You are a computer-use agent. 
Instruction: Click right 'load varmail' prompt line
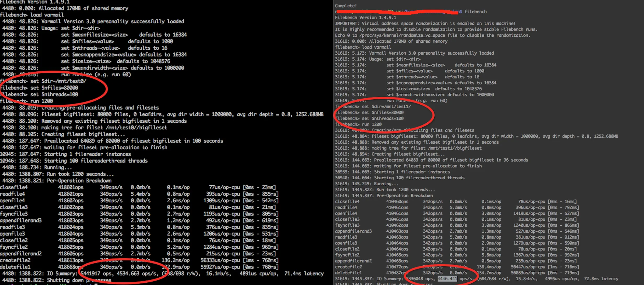click(x=363, y=47)
